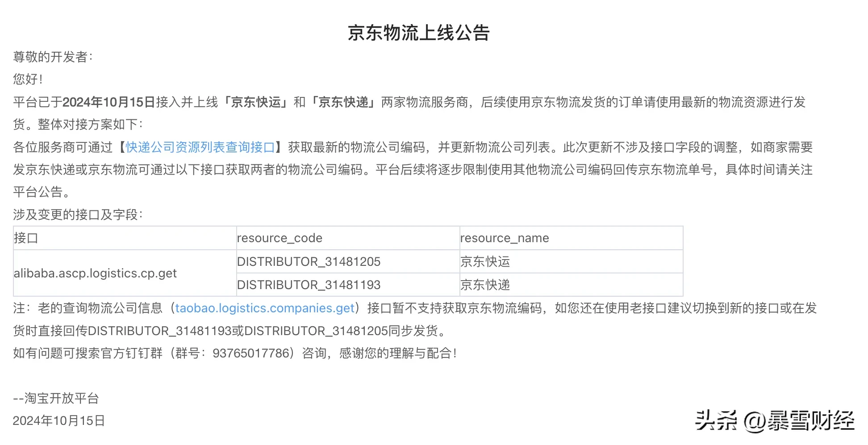Image resolution: width=868 pixels, height=445 pixels.
Task: Select the alibaba.ascp.logistics.cp.get cell
Action: coord(125,273)
